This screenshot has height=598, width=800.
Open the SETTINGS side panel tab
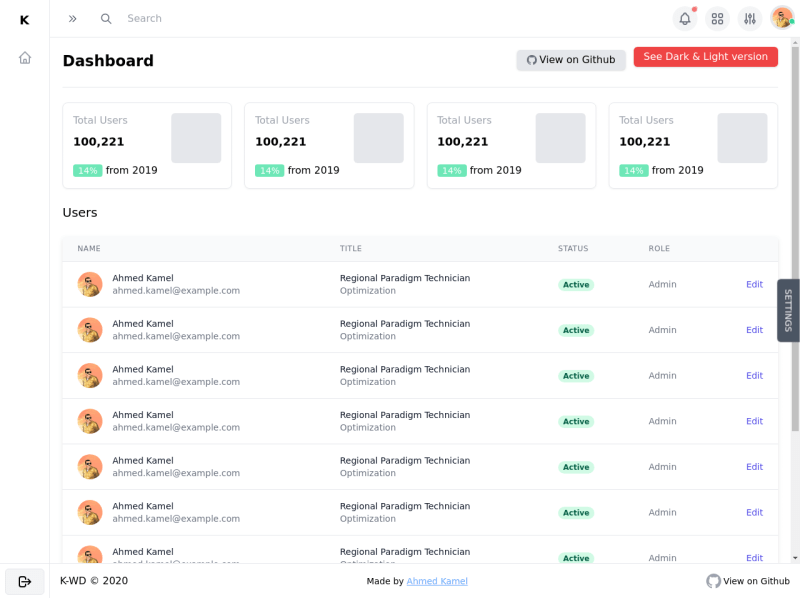coord(789,311)
